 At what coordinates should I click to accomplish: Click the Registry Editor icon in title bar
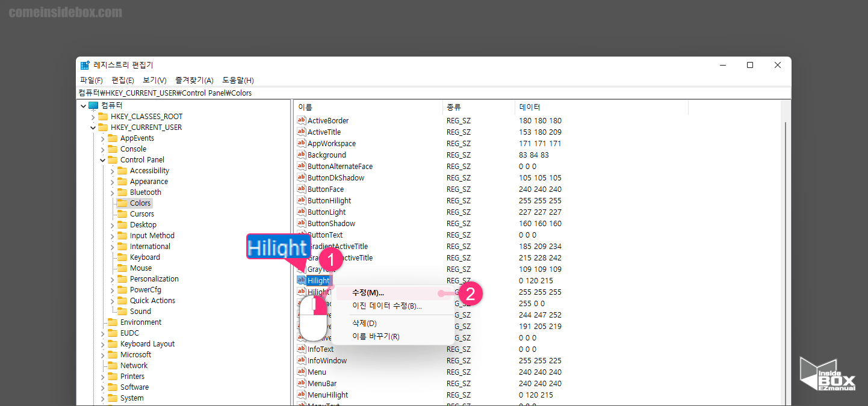[86, 64]
